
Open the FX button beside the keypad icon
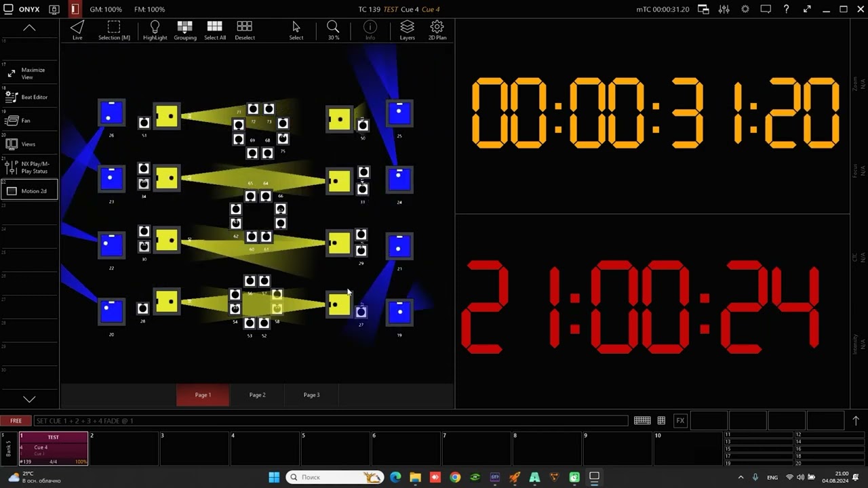click(x=680, y=421)
